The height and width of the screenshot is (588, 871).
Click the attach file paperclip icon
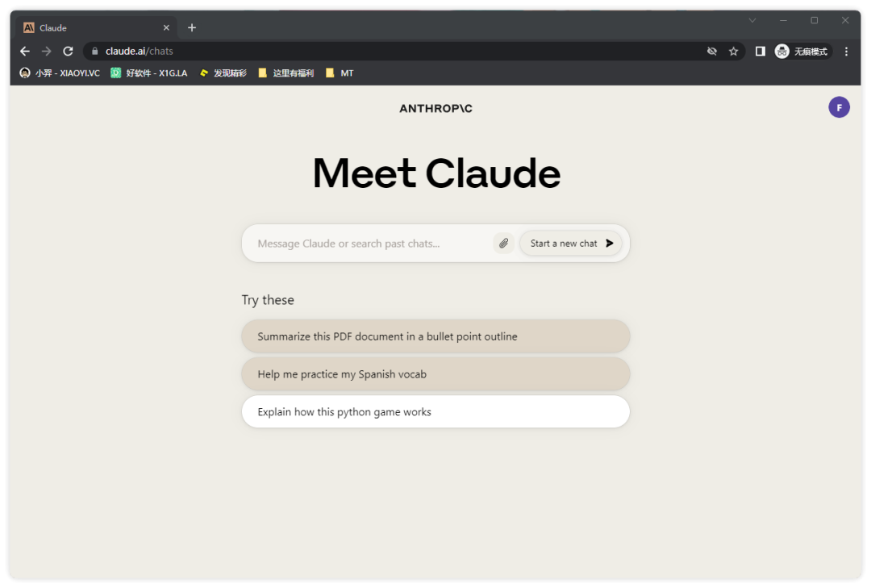click(x=503, y=244)
